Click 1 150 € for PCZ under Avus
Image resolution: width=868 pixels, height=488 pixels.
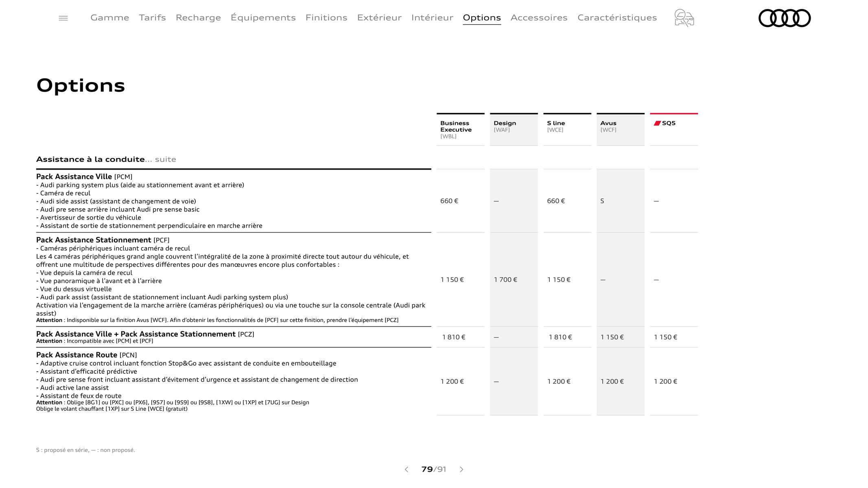(612, 337)
